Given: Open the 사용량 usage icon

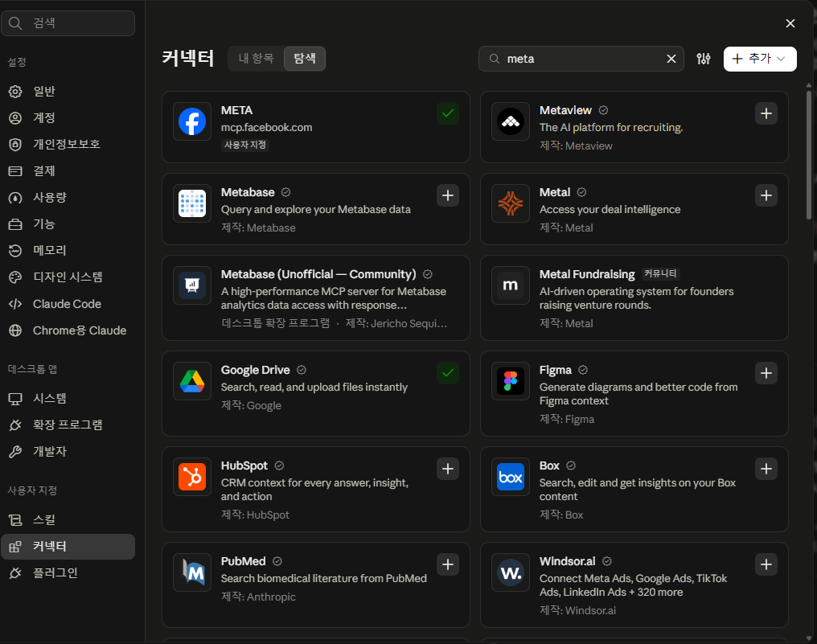Looking at the screenshot, I should (x=15, y=198).
